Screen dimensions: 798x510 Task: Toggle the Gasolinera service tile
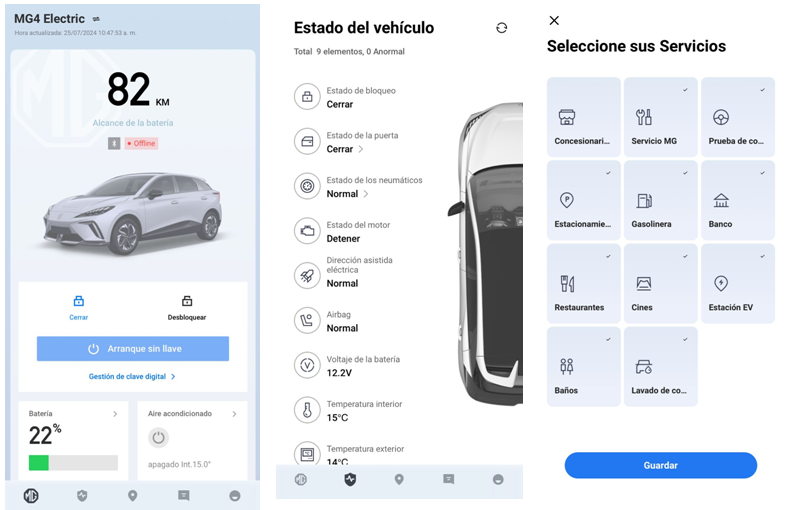pos(660,200)
